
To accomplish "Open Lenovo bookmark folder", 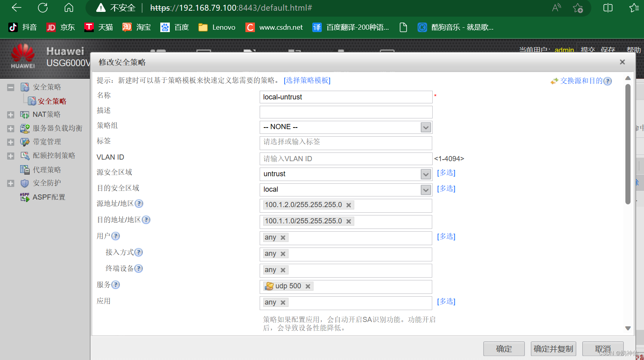I will (217, 27).
